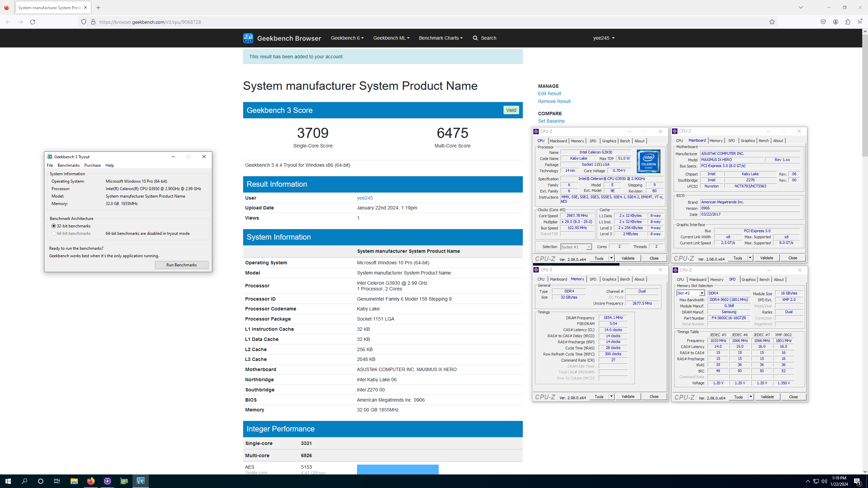Click the Geekbench Browser logo icon
Screen dimensions: 868x488
point(248,38)
